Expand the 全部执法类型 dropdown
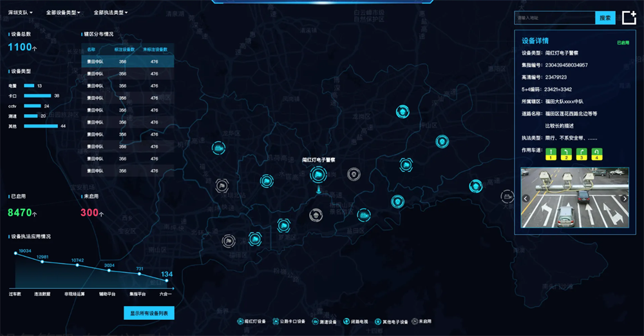Viewport: 644px width, 336px height. click(x=110, y=12)
